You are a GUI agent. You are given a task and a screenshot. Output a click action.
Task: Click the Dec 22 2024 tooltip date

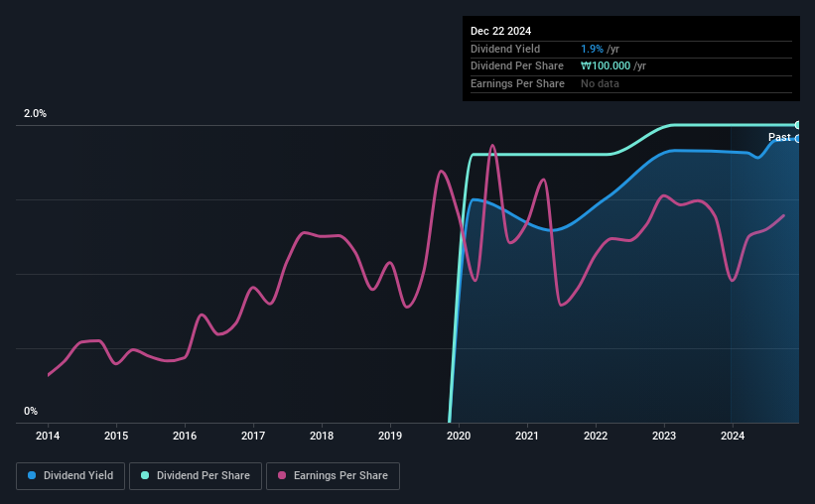tap(500, 31)
